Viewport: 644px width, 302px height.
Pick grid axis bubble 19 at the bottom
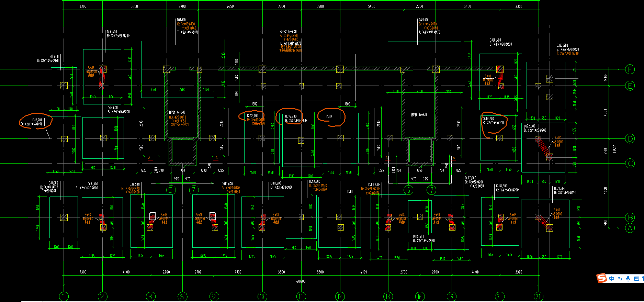coord(451,297)
